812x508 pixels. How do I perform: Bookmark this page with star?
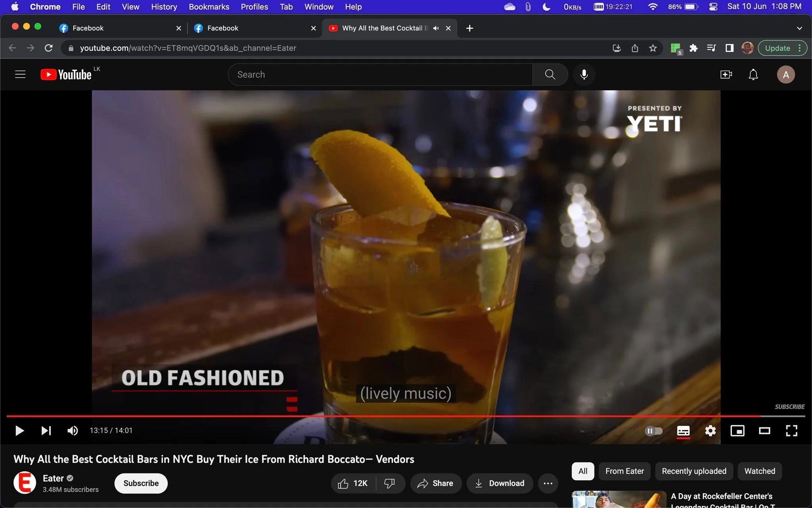pyautogui.click(x=653, y=48)
